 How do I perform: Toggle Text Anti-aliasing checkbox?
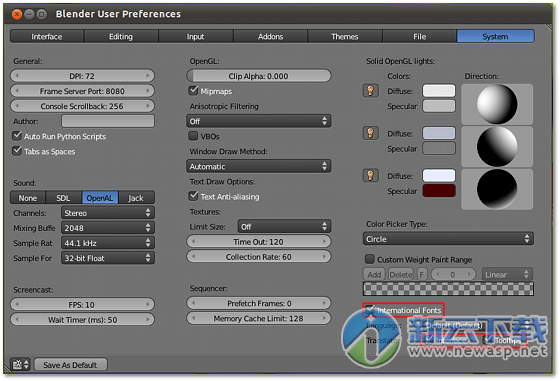[x=193, y=196]
